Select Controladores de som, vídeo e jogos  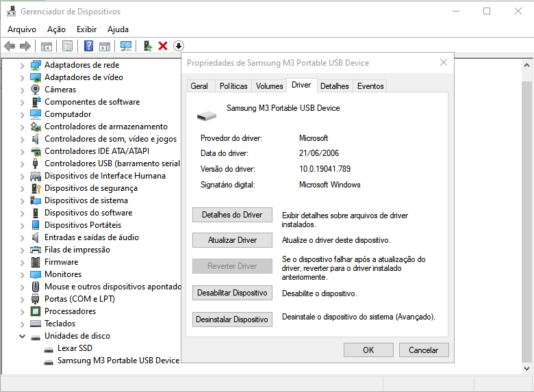(110, 139)
